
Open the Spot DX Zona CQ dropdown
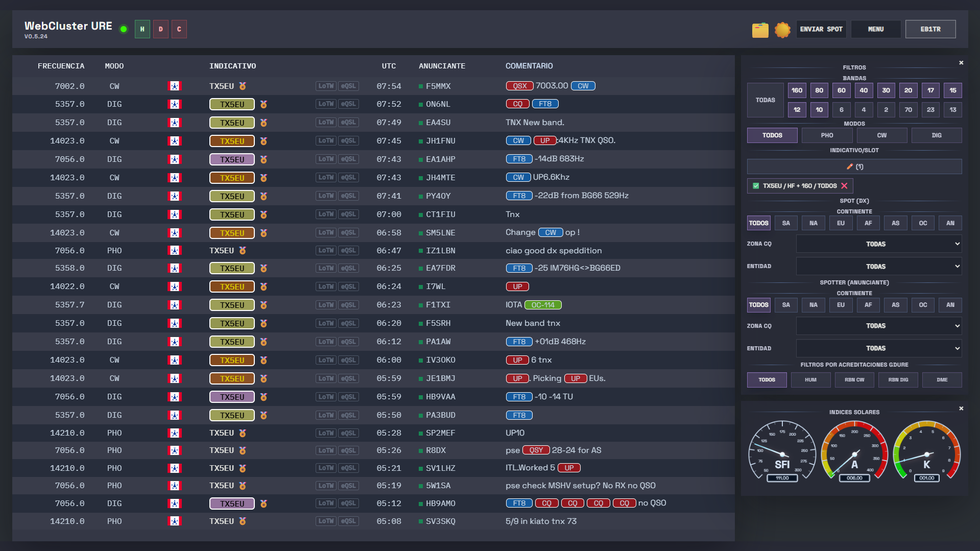pos(878,244)
